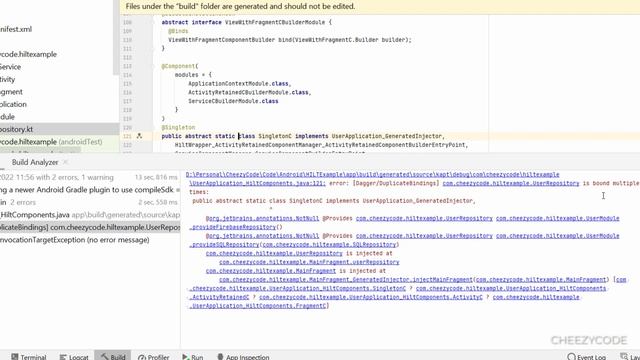Open the MainFragment 'is injected at' link

271,271
